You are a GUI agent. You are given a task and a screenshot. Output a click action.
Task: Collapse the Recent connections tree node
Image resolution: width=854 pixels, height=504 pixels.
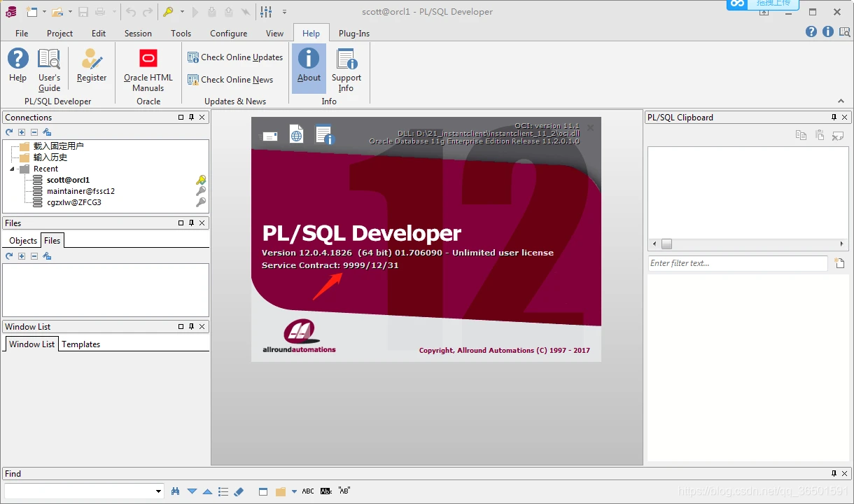point(13,169)
